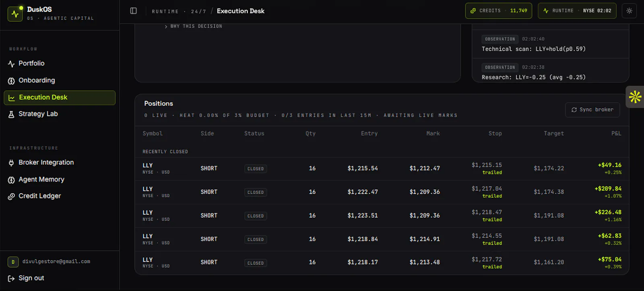Click the Stop column header

495,134
